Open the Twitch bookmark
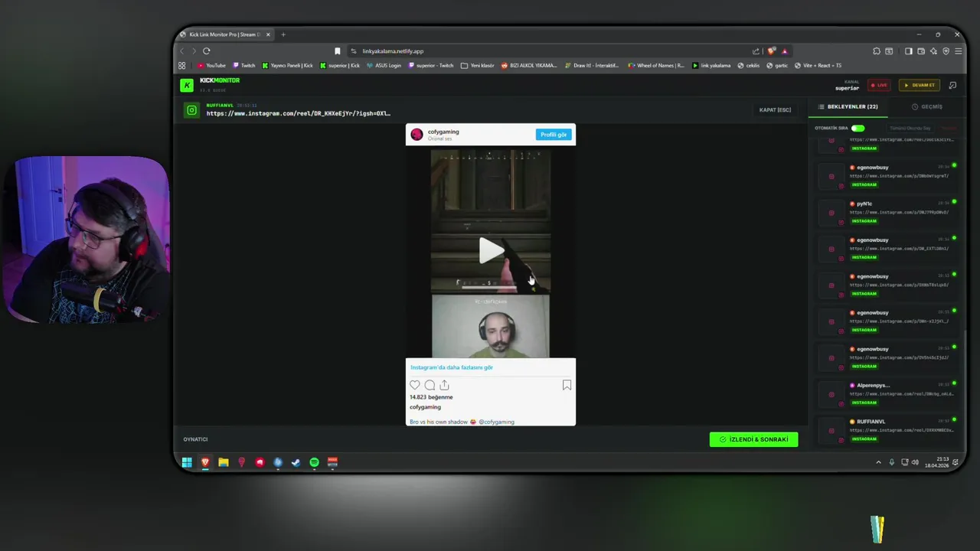This screenshot has height=551, width=980. click(244, 66)
